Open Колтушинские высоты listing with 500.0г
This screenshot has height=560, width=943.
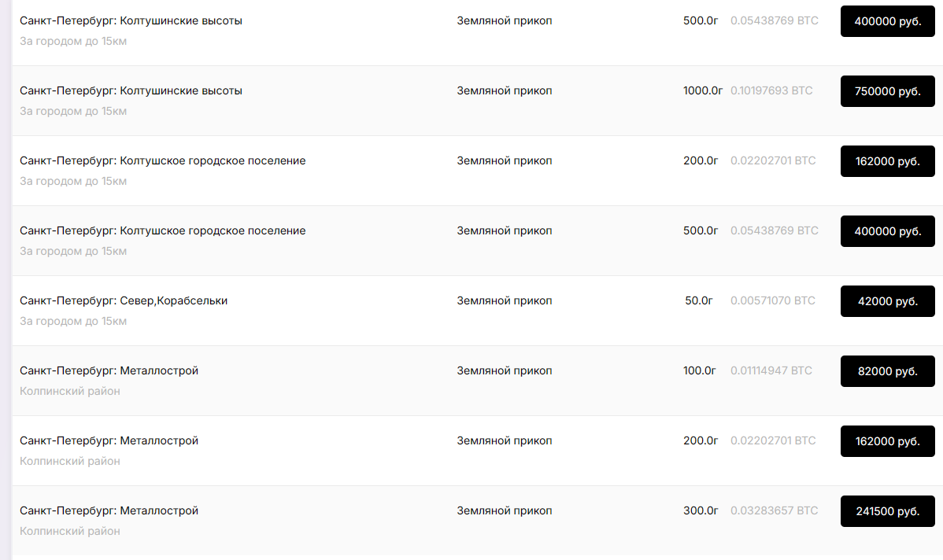click(x=131, y=20)
